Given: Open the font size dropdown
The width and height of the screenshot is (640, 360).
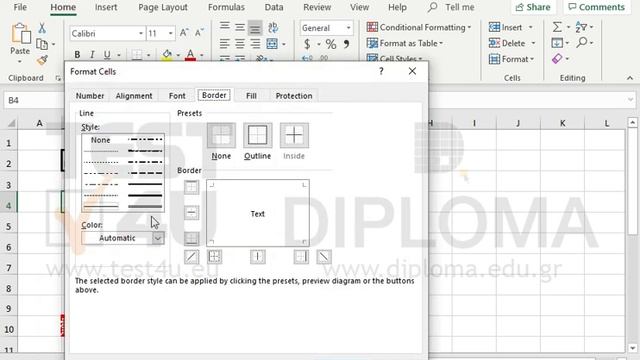Looking at the screenshot, I should tap(171, 33).
